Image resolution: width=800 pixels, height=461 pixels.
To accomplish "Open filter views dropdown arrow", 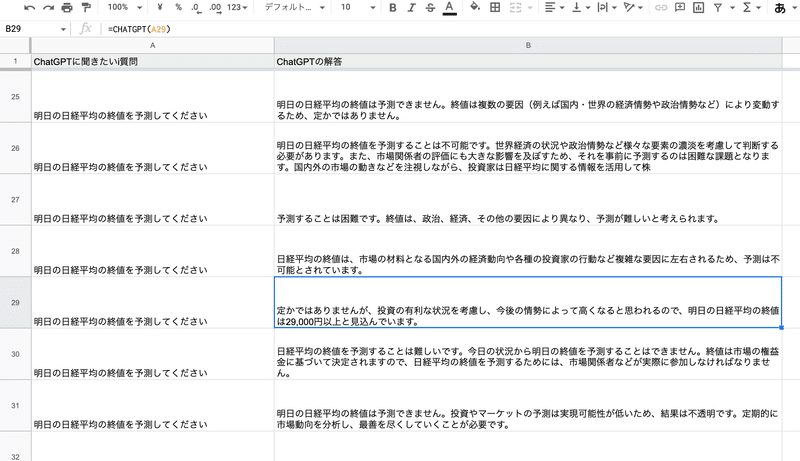I will pos(732,8).
